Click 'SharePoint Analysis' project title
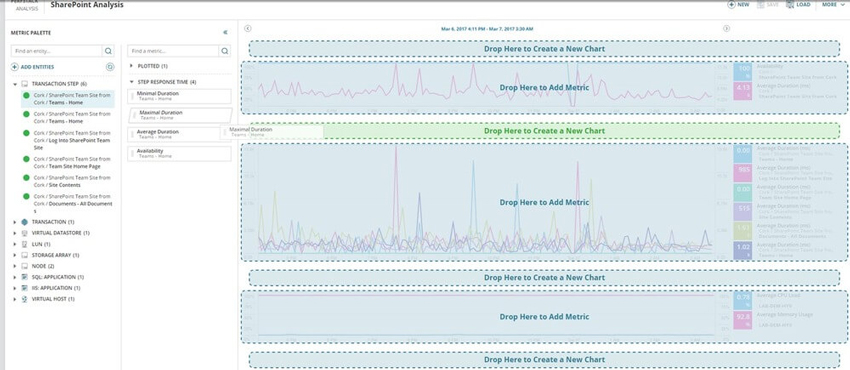The height and width of the screenshot is (370, 850). pyautogui.click(x=87, y=5)
